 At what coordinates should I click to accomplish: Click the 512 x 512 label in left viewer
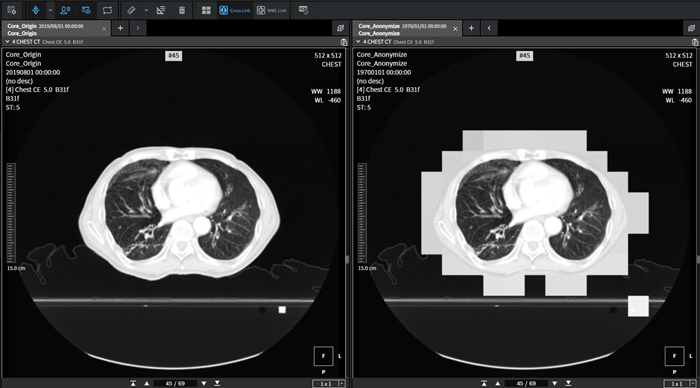328,55
